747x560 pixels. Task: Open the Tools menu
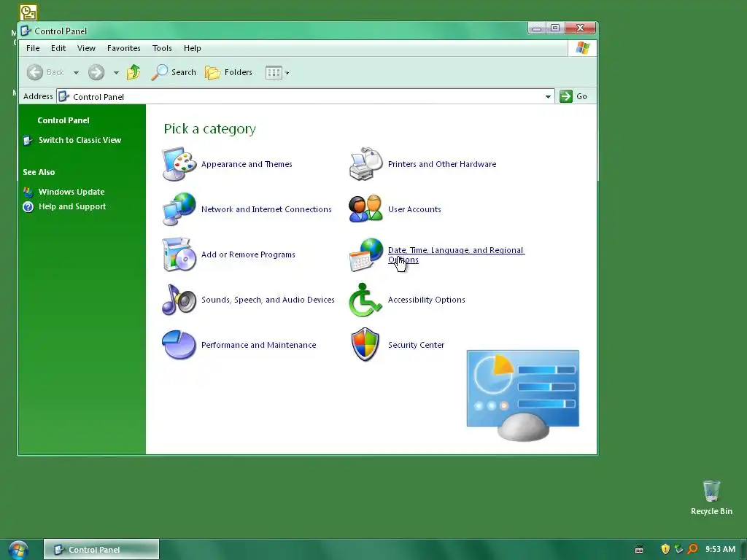tap(162, 48)
